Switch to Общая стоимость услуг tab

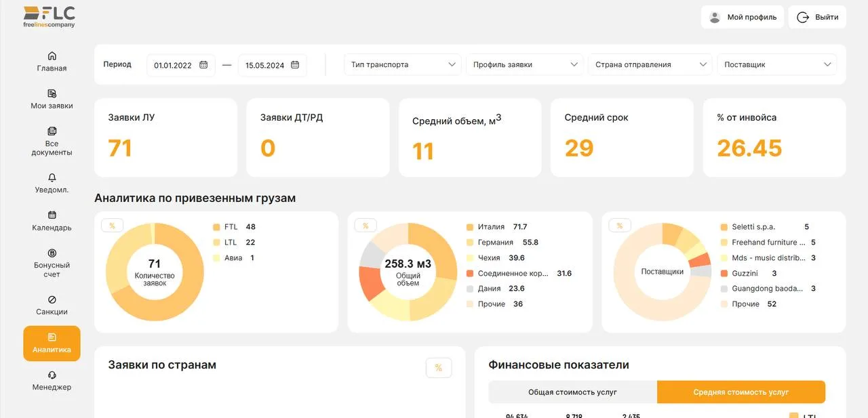click(x=572, y=392)
